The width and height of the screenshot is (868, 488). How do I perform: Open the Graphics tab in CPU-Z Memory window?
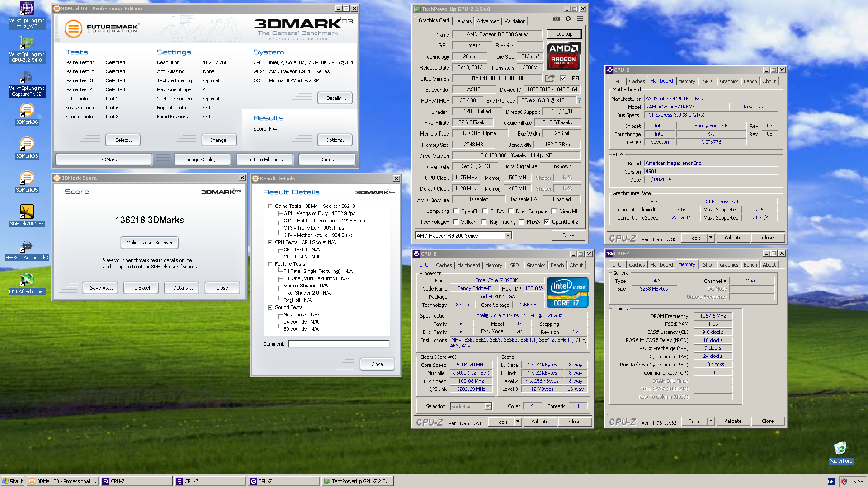(x=729, y=265)
